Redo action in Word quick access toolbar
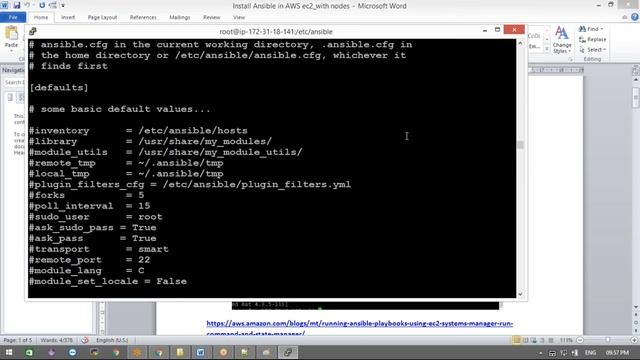 coord(42,5)
